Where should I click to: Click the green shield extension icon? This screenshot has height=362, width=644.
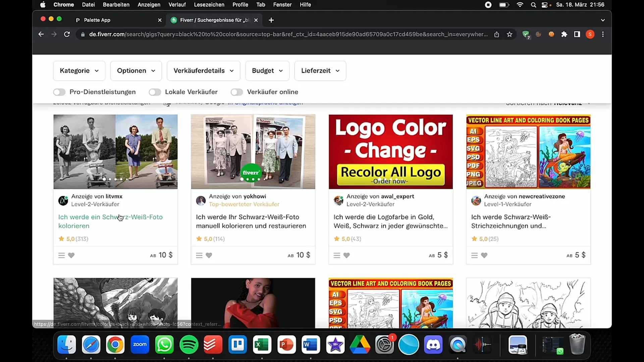point(526,34)
